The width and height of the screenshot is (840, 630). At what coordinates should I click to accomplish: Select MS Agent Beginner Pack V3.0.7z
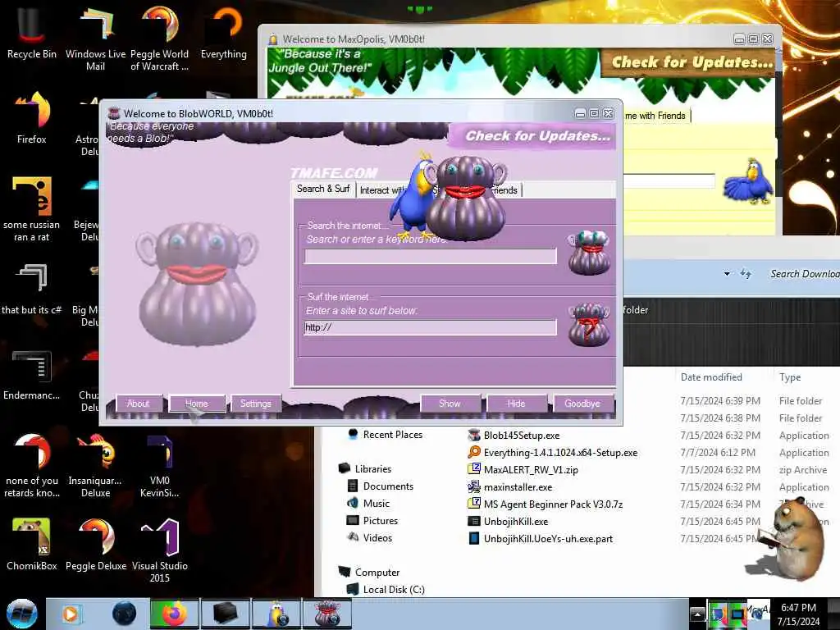[553, 504]
